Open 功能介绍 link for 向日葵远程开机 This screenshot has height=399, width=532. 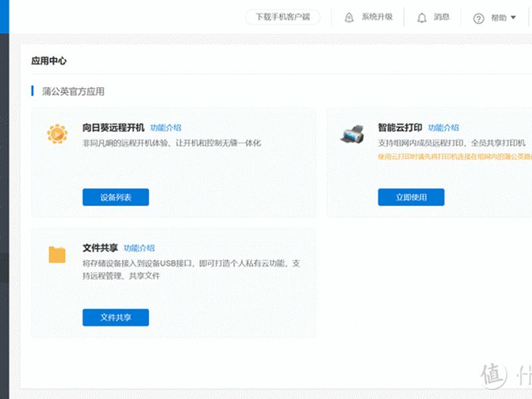pyautogui.click(x=166, y=128)
